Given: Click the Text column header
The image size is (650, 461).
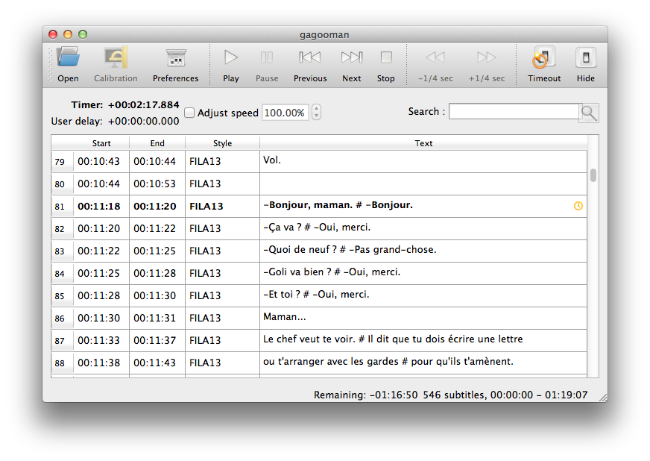Looking at the screenshot, I should (x=424, y=143).
